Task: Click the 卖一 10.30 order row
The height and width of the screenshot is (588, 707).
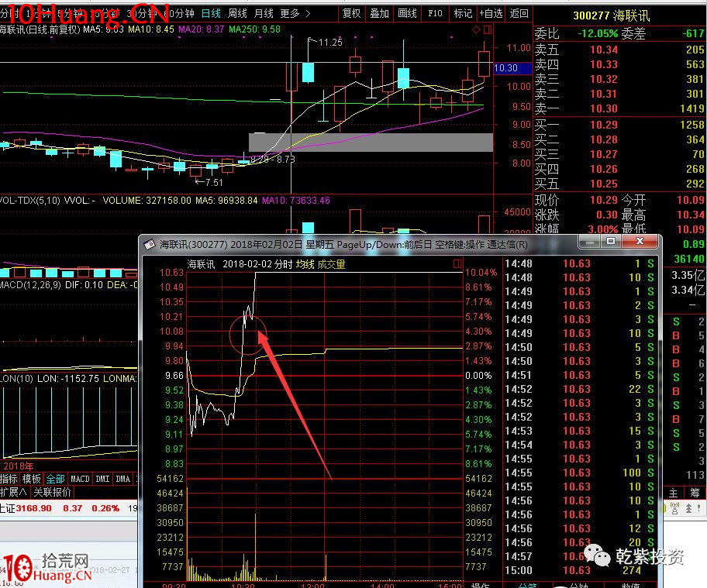Action: 619,108
